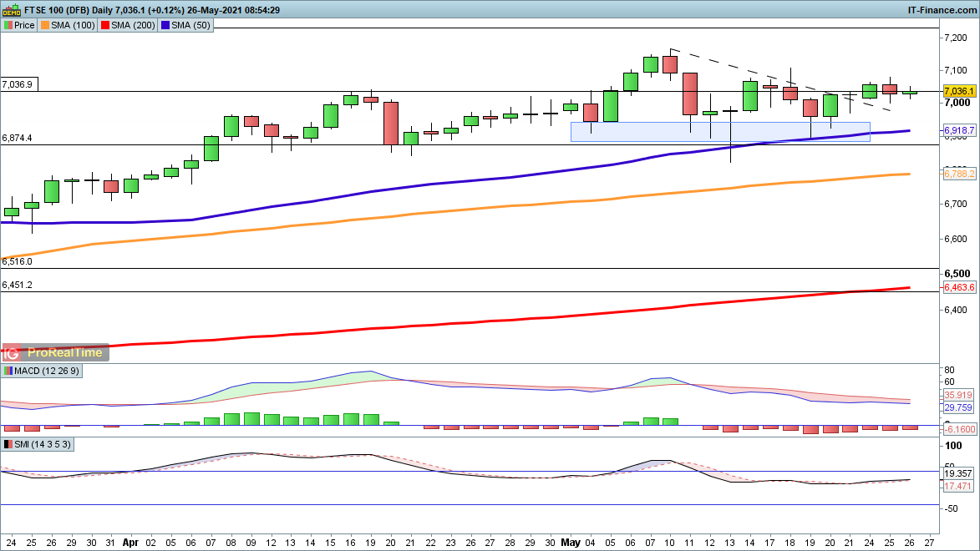Image resolution: width=980 pixels, height=551 pixels.
Task: Click the green-red Price legend icon
Action: pyautogui.click(x=8, y=25)
